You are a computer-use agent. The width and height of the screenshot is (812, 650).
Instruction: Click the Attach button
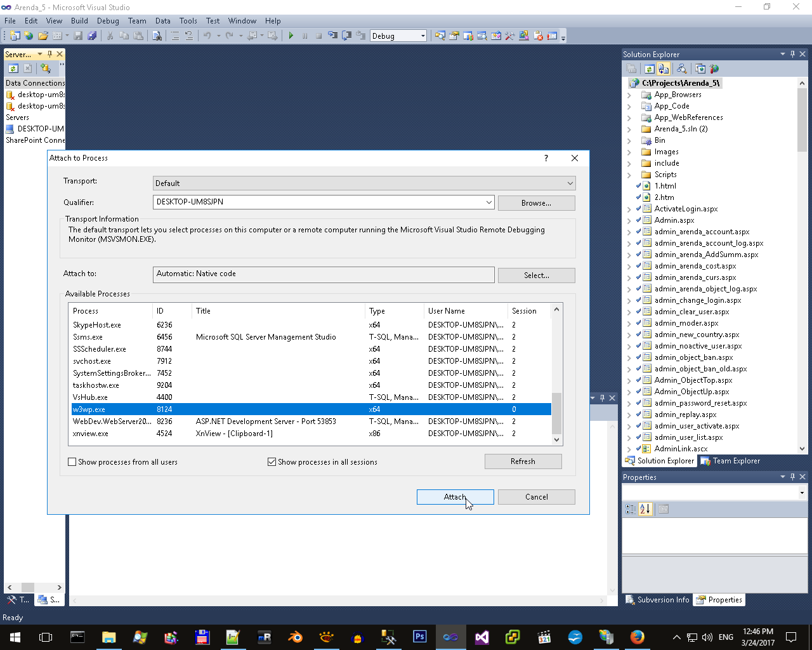pos(455,497)
